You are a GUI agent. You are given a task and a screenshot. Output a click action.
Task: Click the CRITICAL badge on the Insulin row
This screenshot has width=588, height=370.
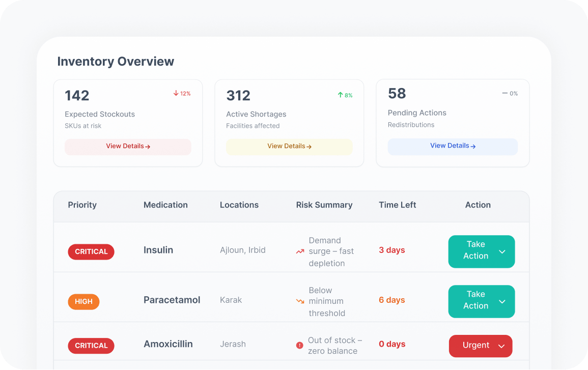click(91, 251)
